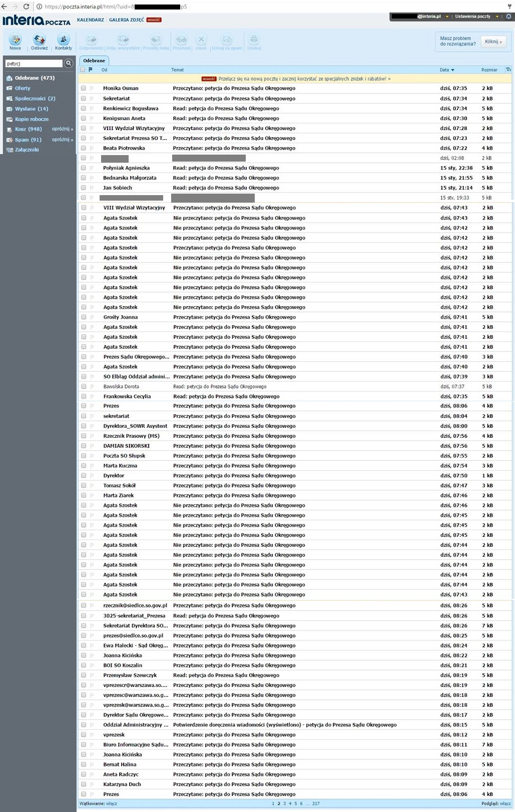This screenshot has height=812, width=515.
Task: Click the Interia Poczta logo
Action: point(37,21)
